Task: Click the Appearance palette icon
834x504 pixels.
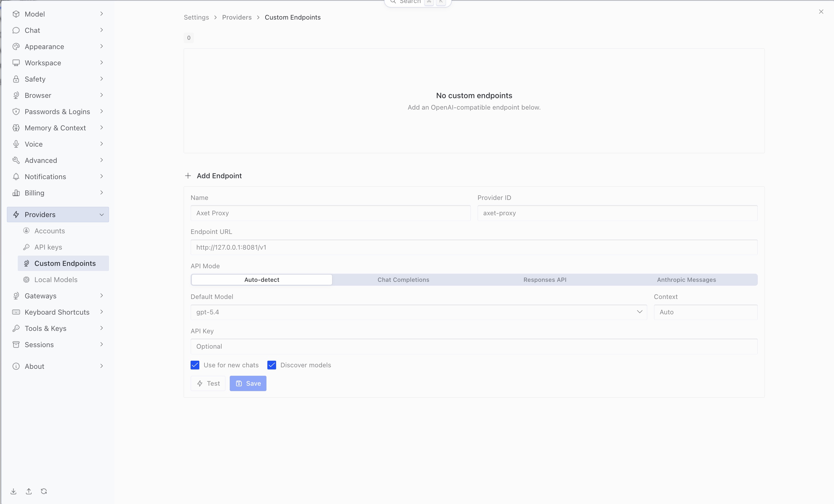Action: click(16, 46)
